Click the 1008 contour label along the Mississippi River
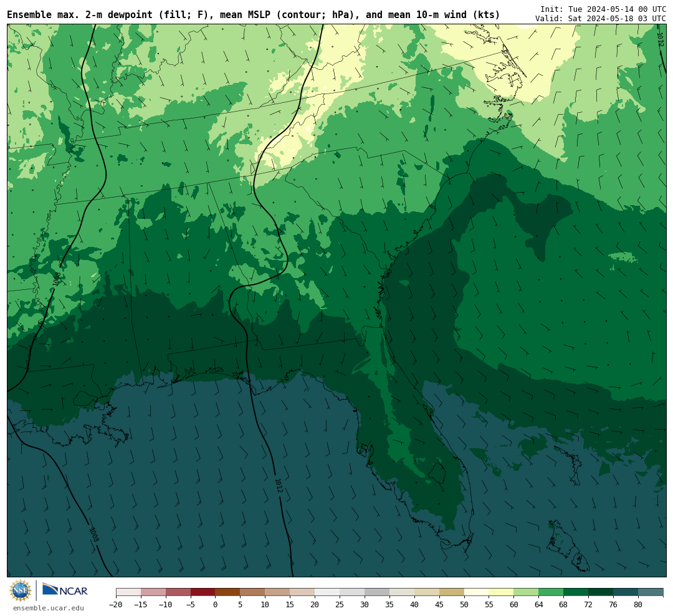 click(x=57, y=279)
